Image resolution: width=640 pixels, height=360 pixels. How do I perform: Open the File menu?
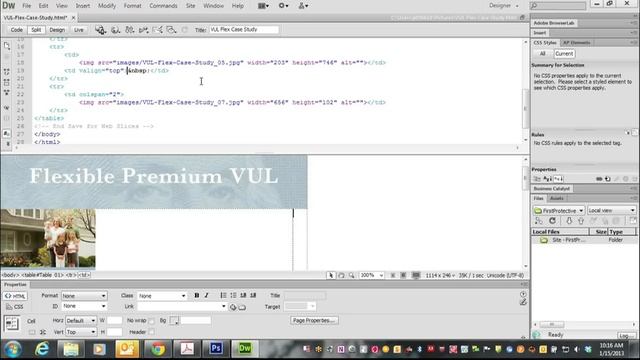(x=27, y=6)
